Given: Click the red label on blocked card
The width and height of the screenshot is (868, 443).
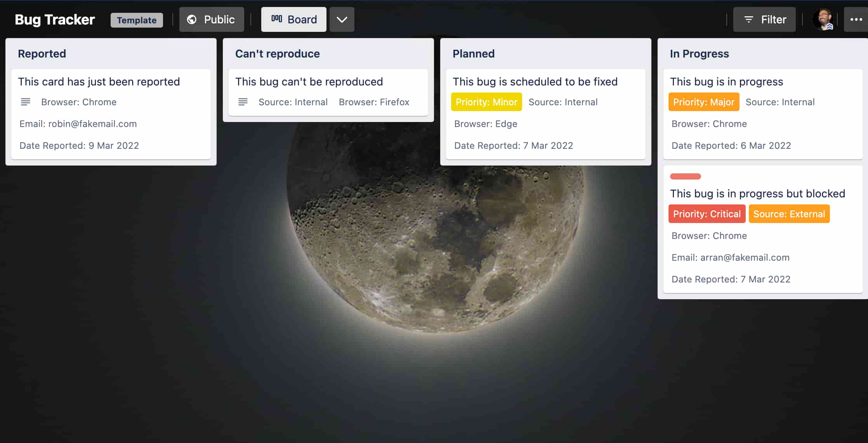Looking at the screenshot, I should 686,176.
